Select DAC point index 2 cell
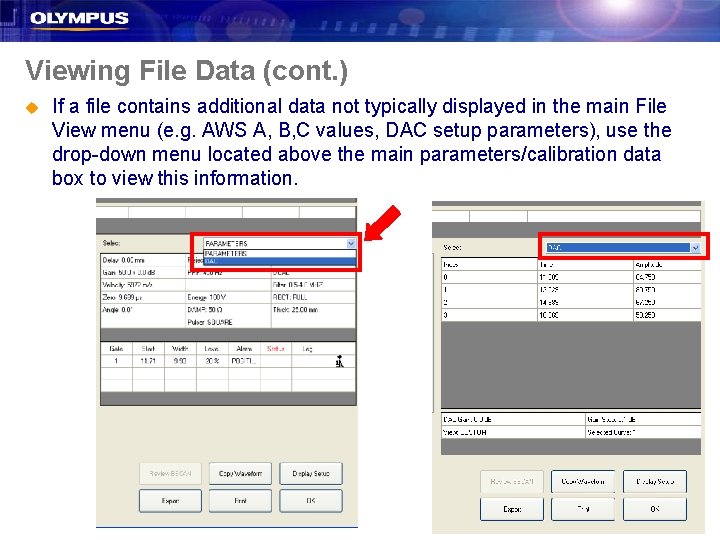Image resolution: width=720 pixels, height=540 pixels. [x=489, y=302]
